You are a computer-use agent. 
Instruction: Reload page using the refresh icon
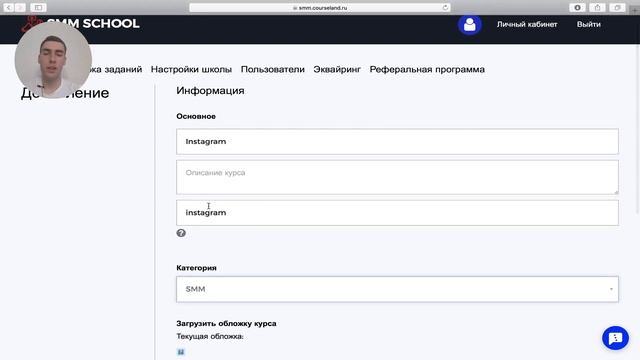[445, 7]
